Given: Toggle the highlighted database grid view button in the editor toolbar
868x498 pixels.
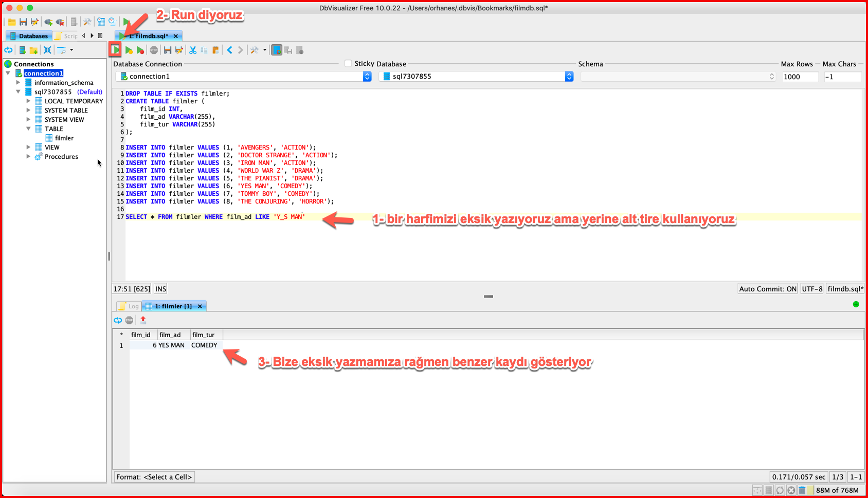Looking at the screenshot, I should (x=277, y=50).
